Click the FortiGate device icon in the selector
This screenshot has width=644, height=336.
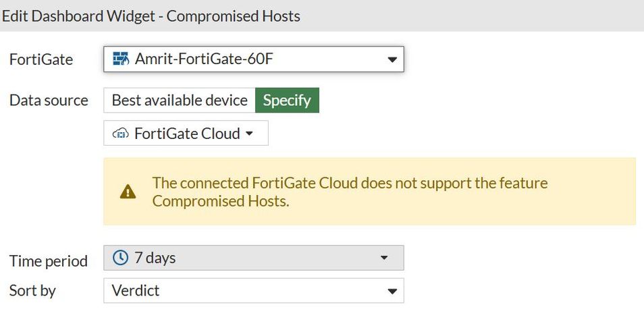click(120, 59)
